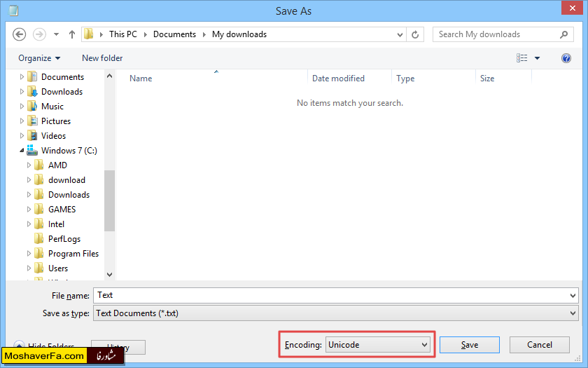Click the tree scrollbar up arrow
Screen dimensions: 588x368
coord(109,76)
